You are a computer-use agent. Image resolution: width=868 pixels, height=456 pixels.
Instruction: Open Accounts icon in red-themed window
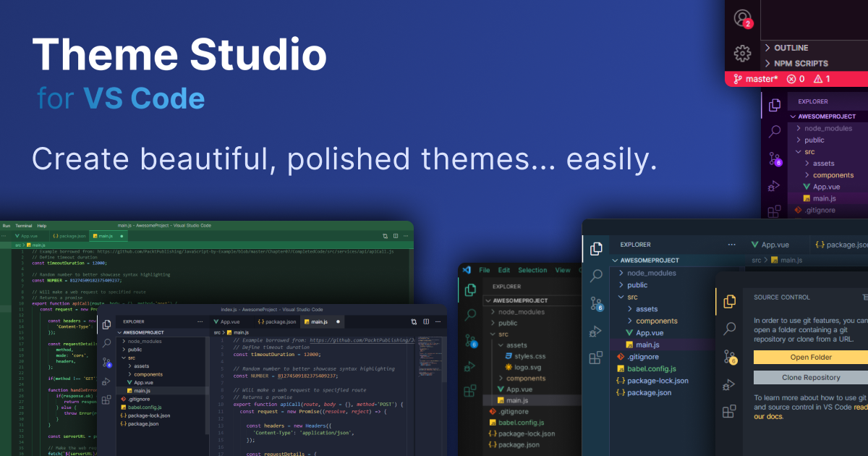click(x=742, y=18)
